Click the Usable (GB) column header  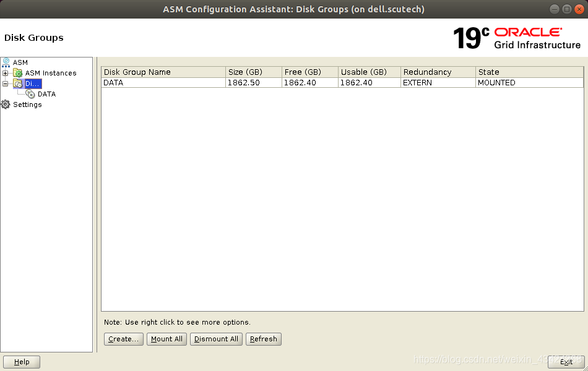coord(370,72)
